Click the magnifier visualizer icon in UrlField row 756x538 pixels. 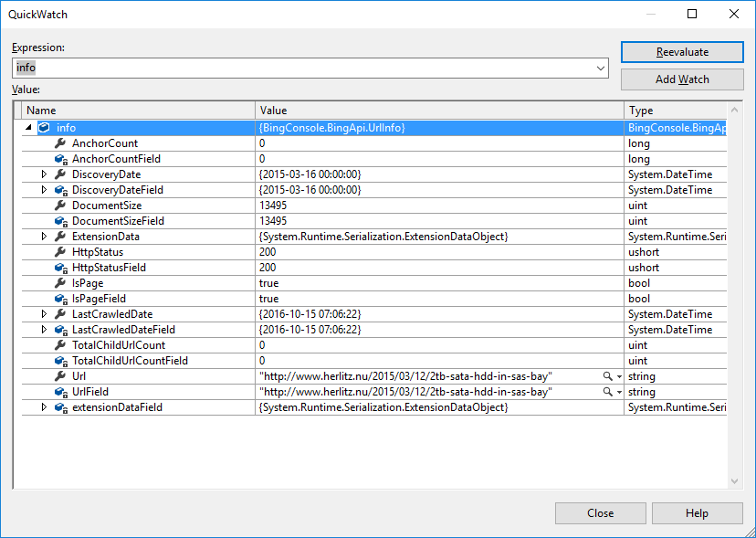[x=607, y=392]
